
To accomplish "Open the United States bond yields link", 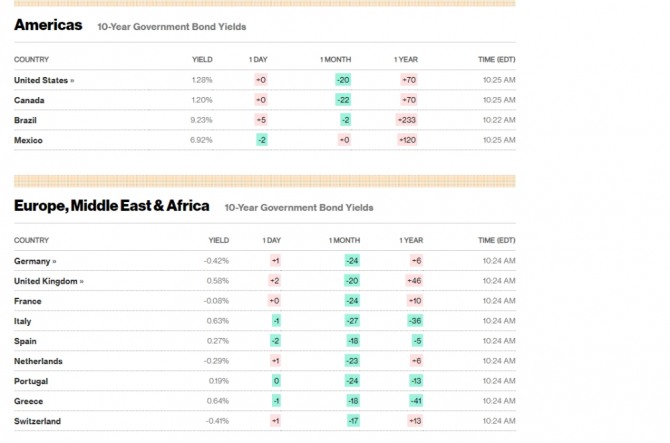I will [x=43, y=80].
